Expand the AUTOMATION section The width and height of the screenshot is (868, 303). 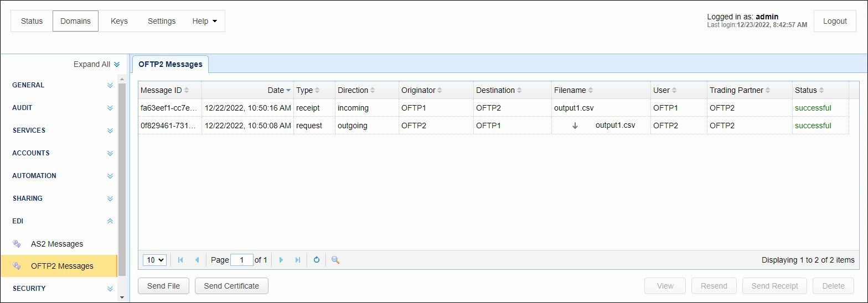click(110, 176)
